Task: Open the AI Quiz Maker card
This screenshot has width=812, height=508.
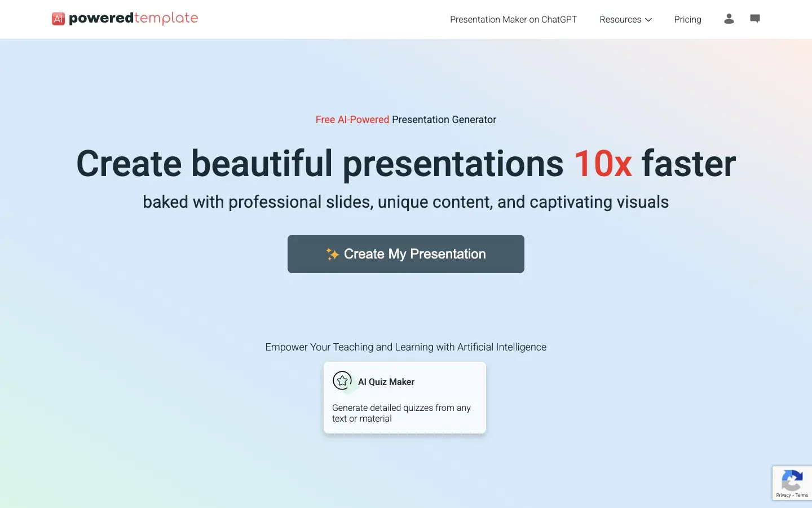Action: click(404, 397)
